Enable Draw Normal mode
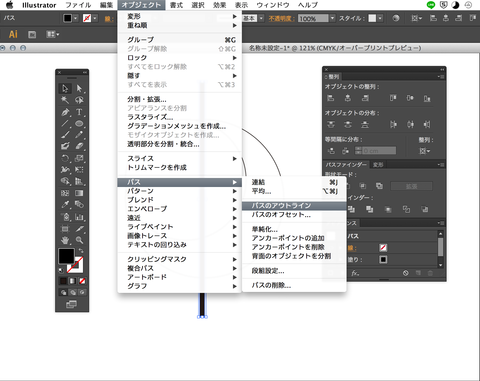Viewport: 480px width, 381px height. (x=63, y=293)
